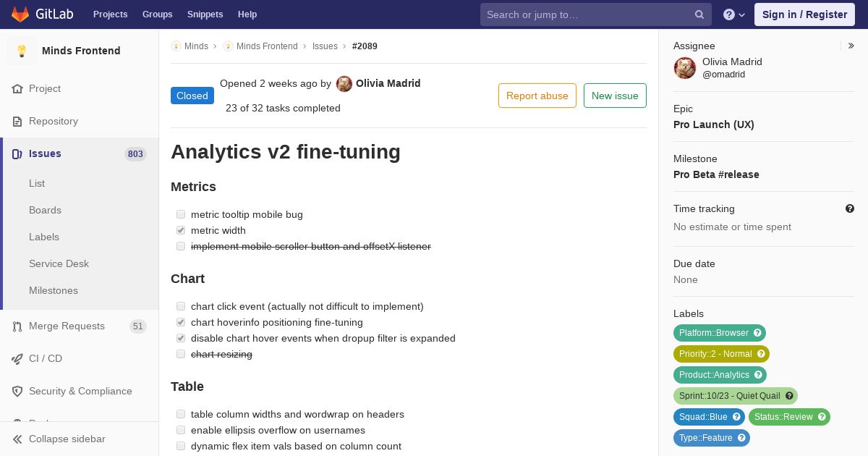The width and height of the screenshot is (868, 456).
Task: Toggle 'disable chart hover events' checkbox
Action: point(181,339)
